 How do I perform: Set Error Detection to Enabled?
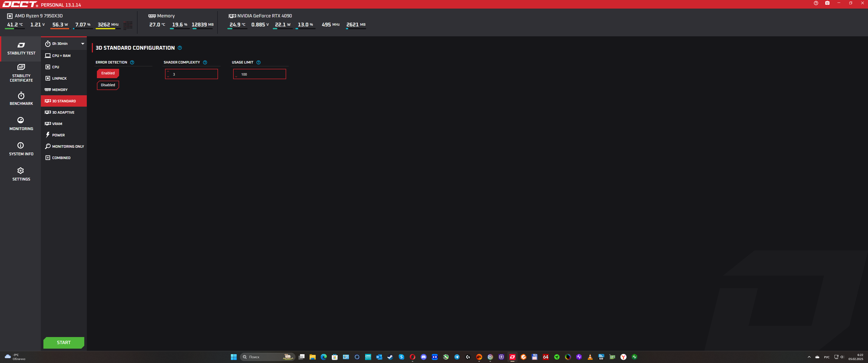(108, 73)
